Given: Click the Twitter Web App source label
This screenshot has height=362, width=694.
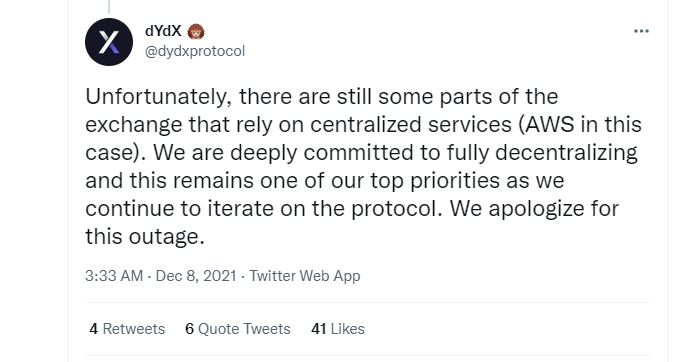Looking at the screenshot, I should [305, 276].
